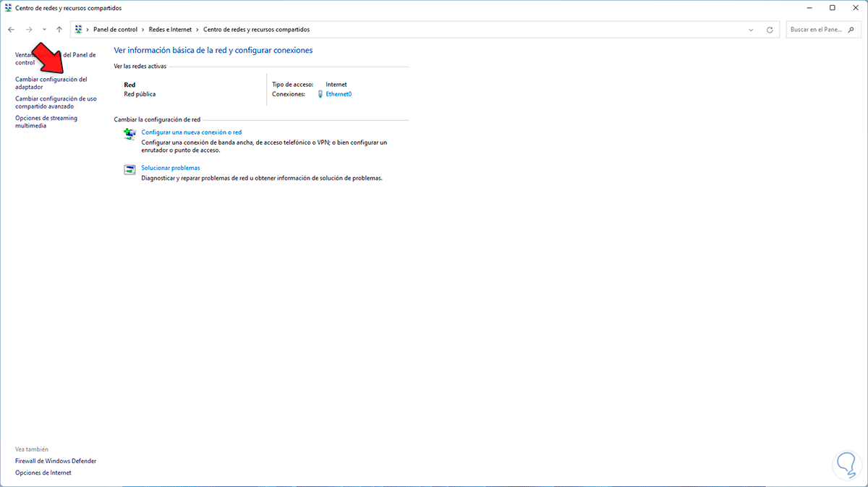Open 'Opciones de Internet' link
The image size is (868, 487).
point(43,473)
